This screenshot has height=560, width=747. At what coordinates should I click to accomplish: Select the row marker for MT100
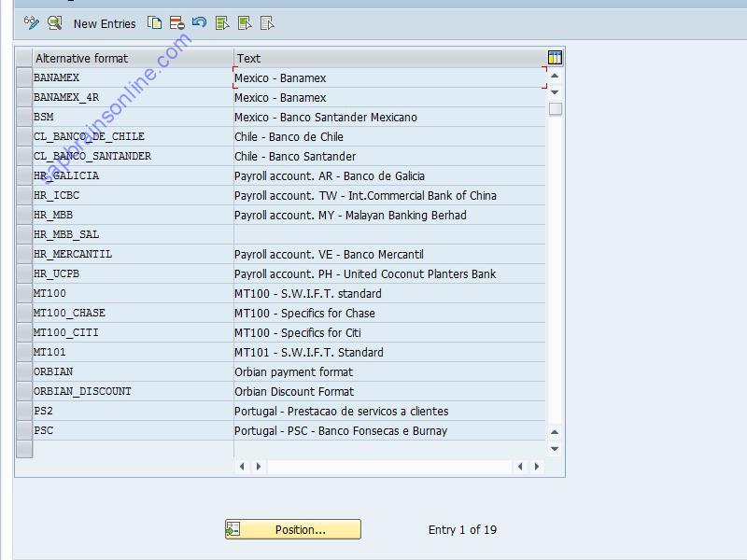point(24,293)
